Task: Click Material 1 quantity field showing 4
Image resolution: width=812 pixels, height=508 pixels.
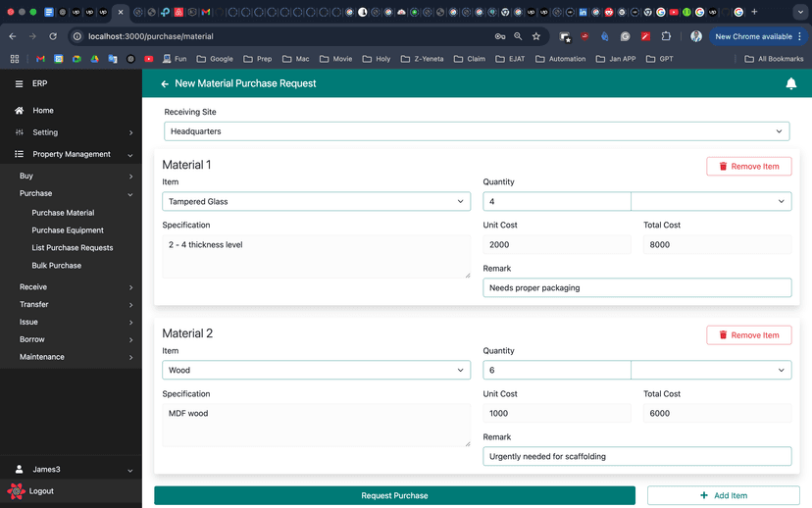Action: 557,201
